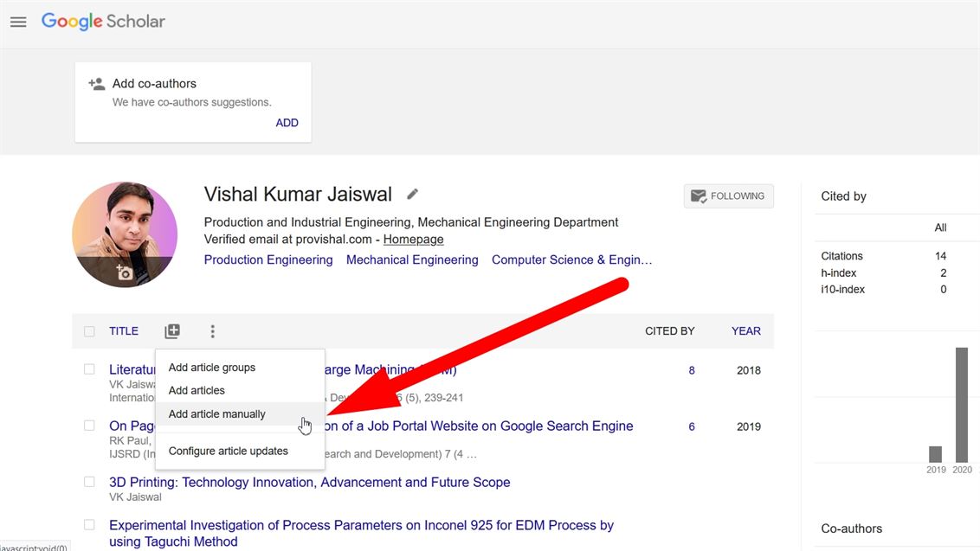Click the year 2018 cell

[748, 370]
